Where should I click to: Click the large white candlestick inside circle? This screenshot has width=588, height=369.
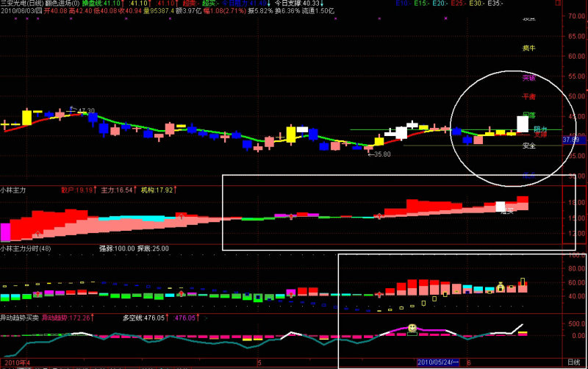click(523, 124)
